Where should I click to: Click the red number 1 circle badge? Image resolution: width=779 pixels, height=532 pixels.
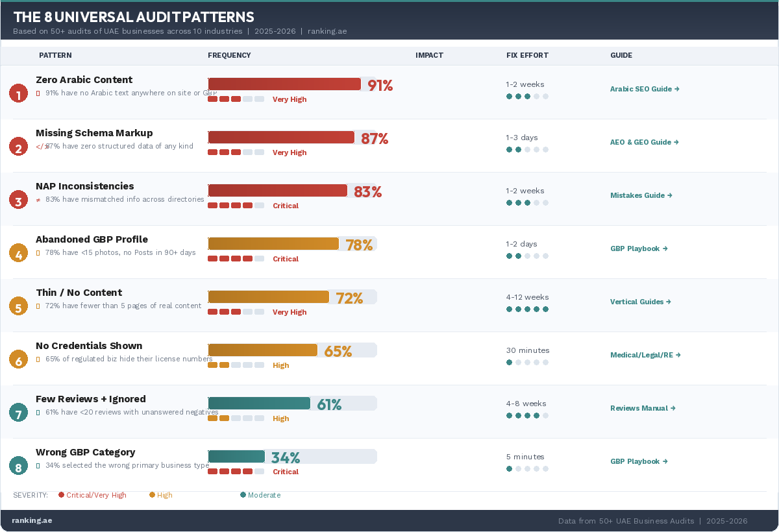18,94
